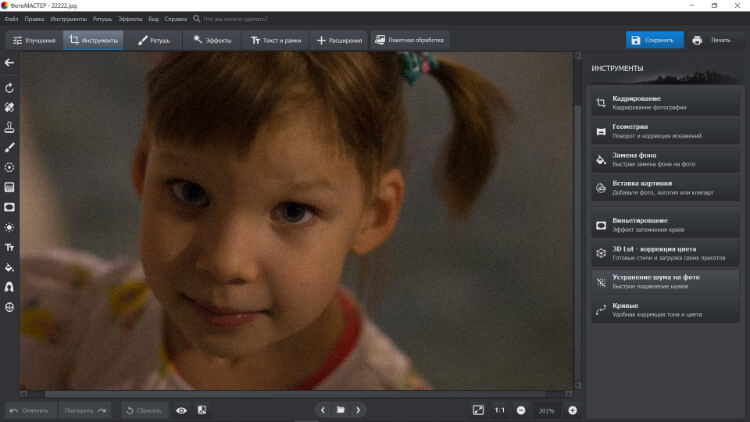Viewport: 750px width, 422px height.
Task: Click the printer icon for Печать
Action: (697, 40)
